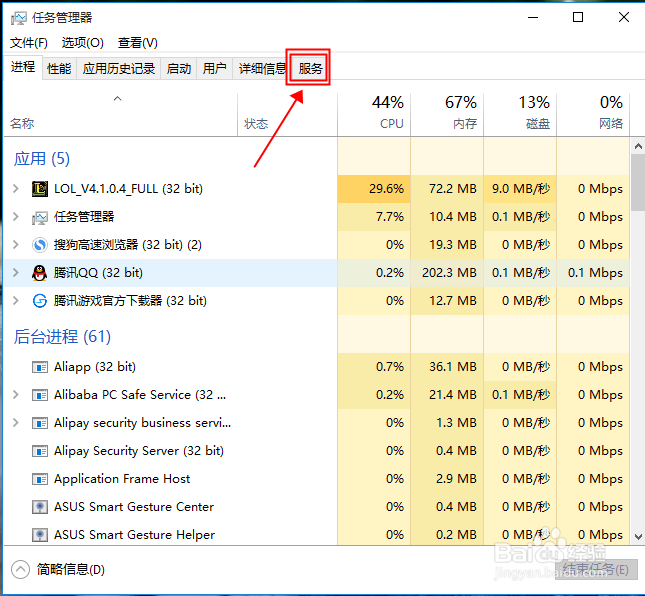Click the scrollbar up arrow
The height and width of the screenshot is (596, 645).
click(x=638, y=146)
